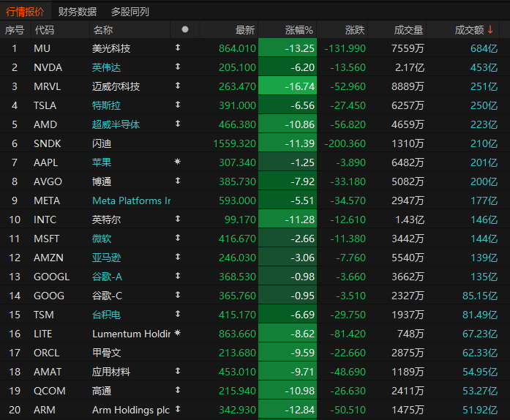The image size is (510, 420).
Task: Click GOOG turnover cell 85.15亿
Action: 480,296
